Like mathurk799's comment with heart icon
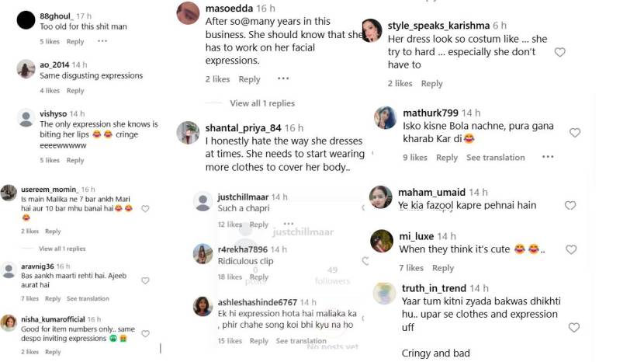This screenshot has height=362, width=644. [575, 133]
